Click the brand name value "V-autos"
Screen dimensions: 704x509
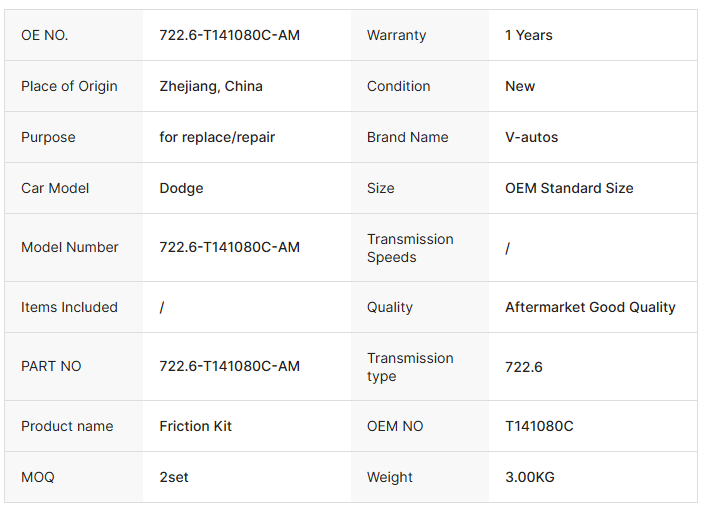(532, 137)
